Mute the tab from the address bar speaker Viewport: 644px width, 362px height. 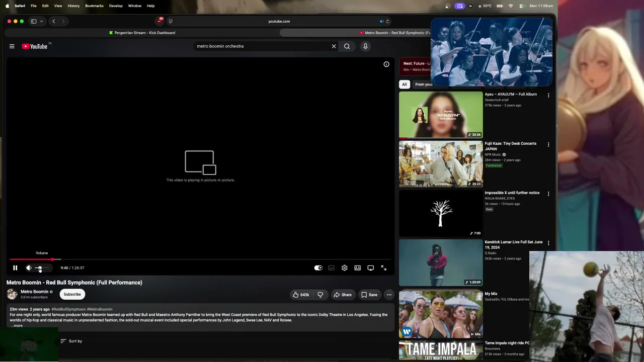pyautogui.click(x=381, y=21)
